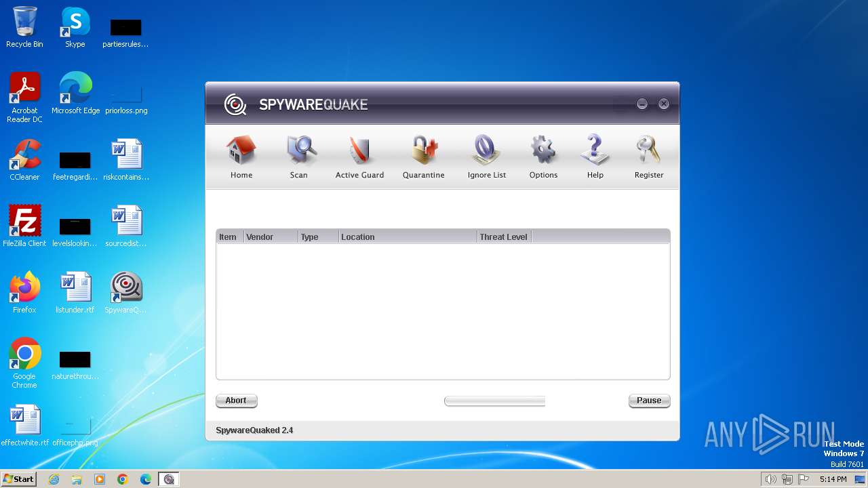
Task: Minimize the SpywareQuake window
Action: pyautogui.click(x=642, y=104)
